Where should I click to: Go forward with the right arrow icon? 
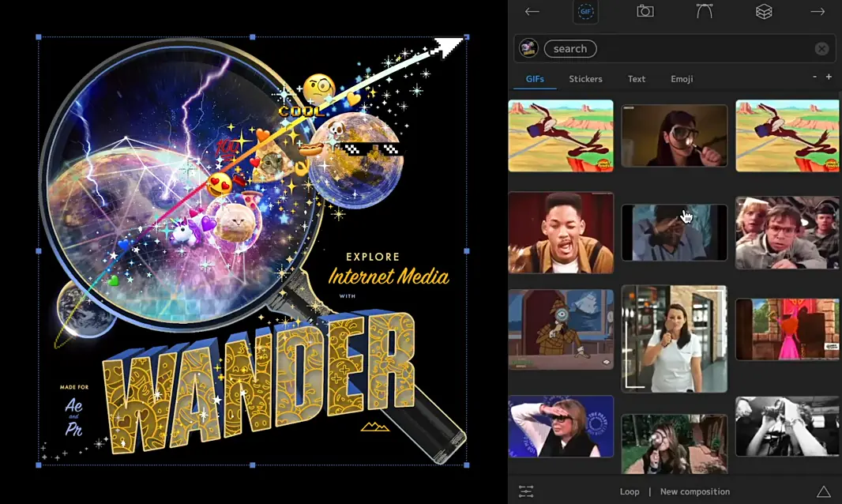pos(818,11)
